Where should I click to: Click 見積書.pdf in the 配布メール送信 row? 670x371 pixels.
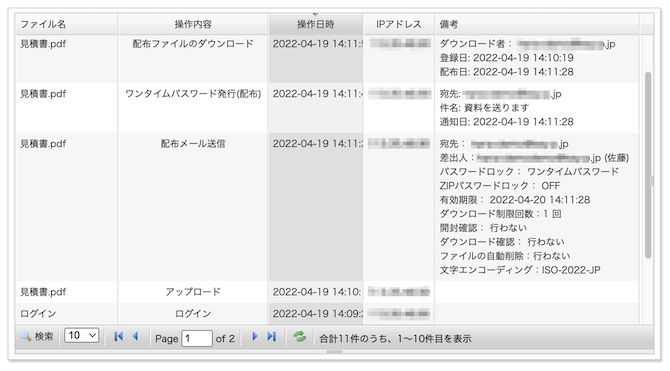pyautogui.click(x=43, y=144)
